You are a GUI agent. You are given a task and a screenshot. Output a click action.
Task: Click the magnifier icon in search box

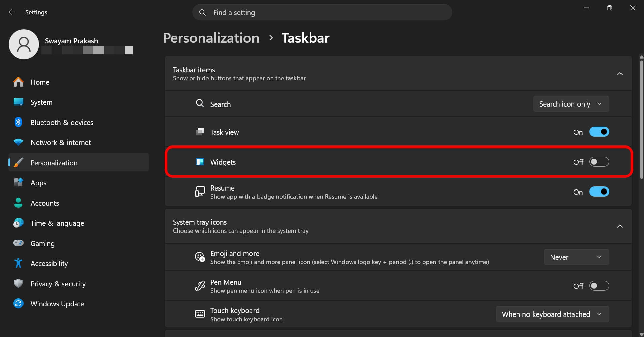pyautogui.click(x=202, y=13)
